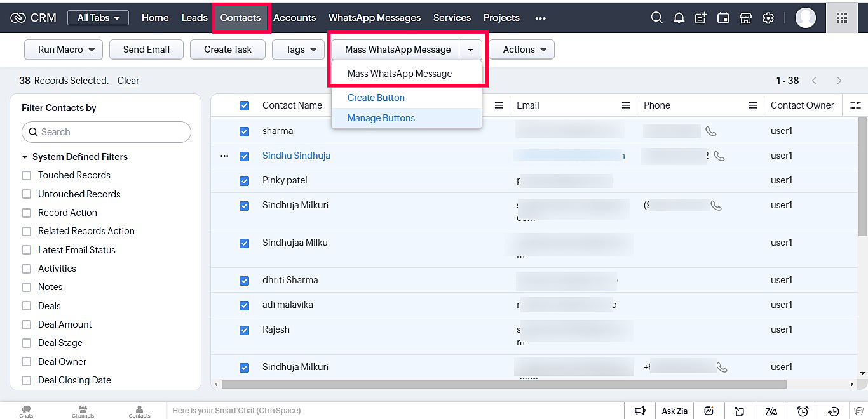
Task: Click the user profile avatar
Action: [805, 18]
